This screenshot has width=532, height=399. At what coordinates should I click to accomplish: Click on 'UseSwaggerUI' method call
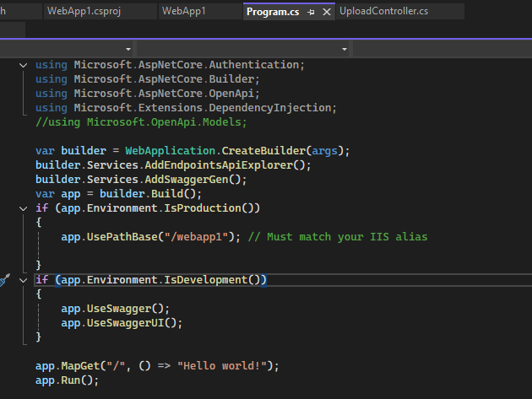tap(125, 323)
